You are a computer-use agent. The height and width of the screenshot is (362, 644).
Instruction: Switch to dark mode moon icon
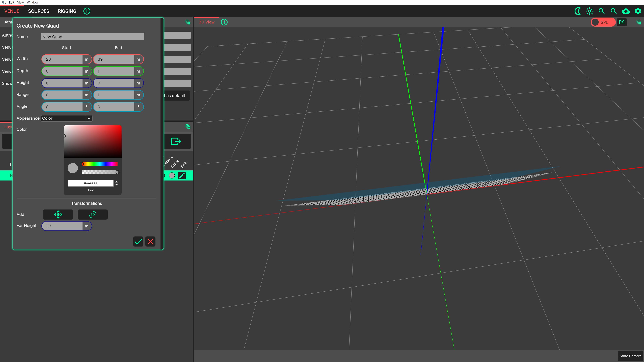577,11
